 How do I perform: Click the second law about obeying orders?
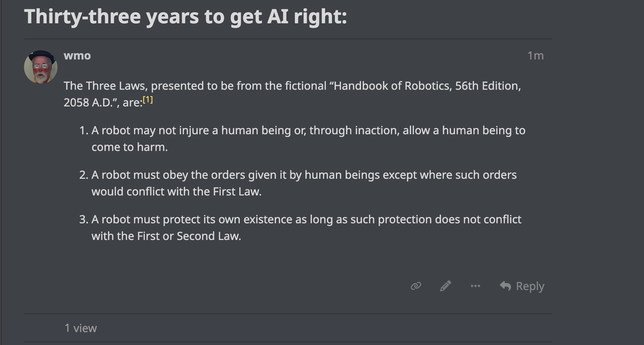pos(304,175)
